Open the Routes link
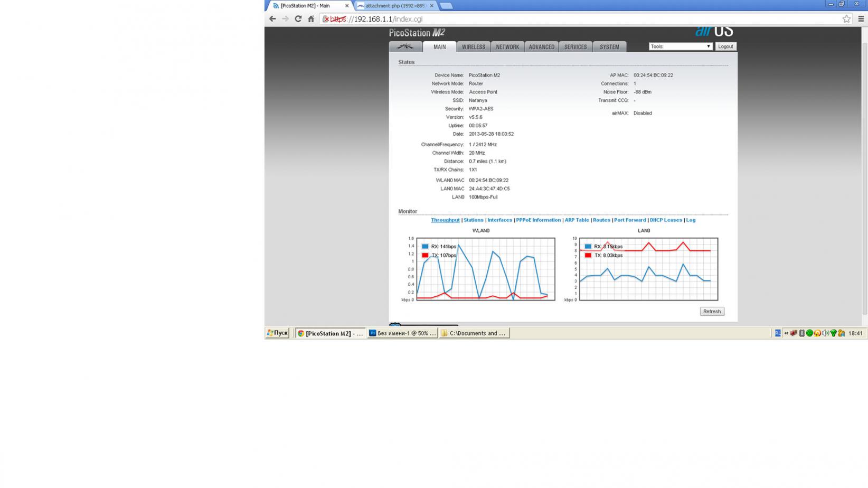This screenshot has width=868, height=488. point(601,220)
